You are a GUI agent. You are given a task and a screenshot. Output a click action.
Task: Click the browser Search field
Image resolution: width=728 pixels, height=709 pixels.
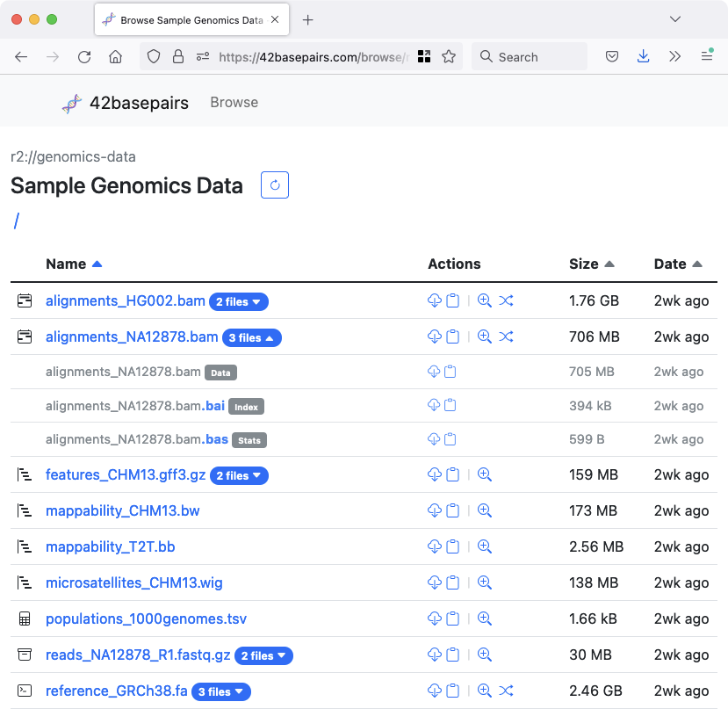click(x=527, y=55)
